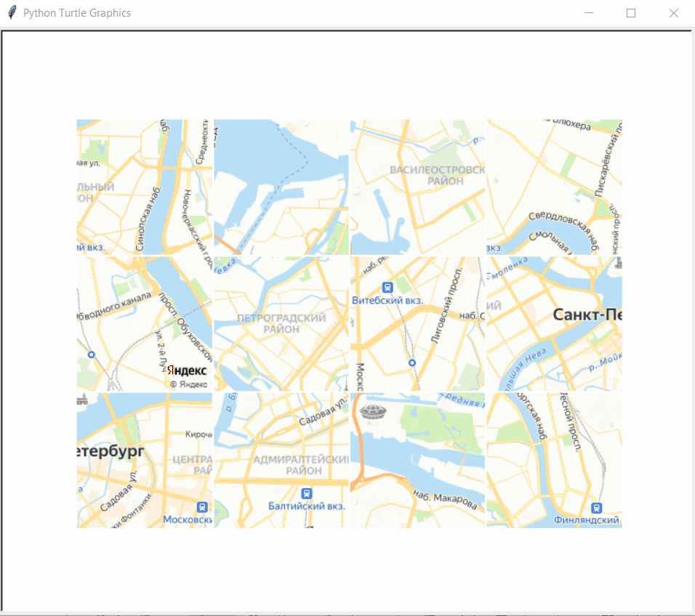This screenshot has height=616, width=695.
Task: Click the Пискарёвский street label
Action: [608, 159]
